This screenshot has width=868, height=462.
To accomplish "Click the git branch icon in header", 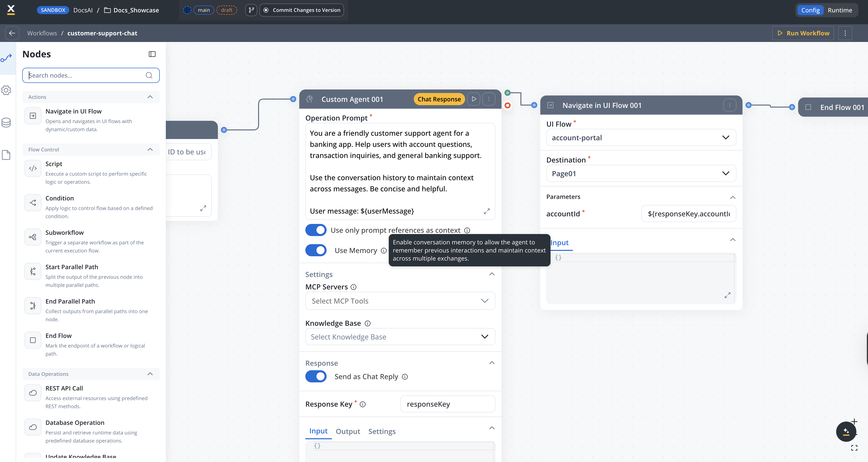I will pyautogui.click(x=251, y=10).
